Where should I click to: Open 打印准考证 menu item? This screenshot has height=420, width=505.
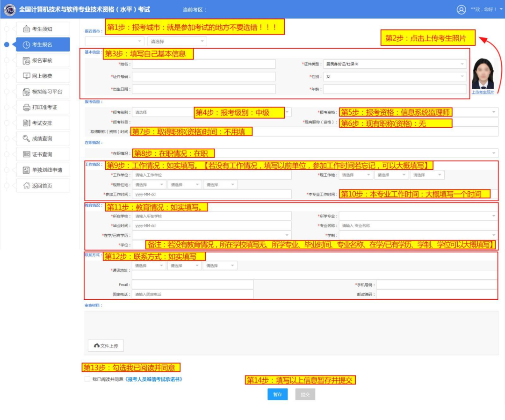coord(43,107)
